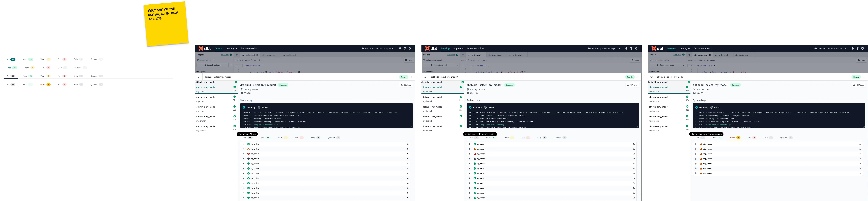Click Ready status badge in third mockup

(x=856, y=77)
